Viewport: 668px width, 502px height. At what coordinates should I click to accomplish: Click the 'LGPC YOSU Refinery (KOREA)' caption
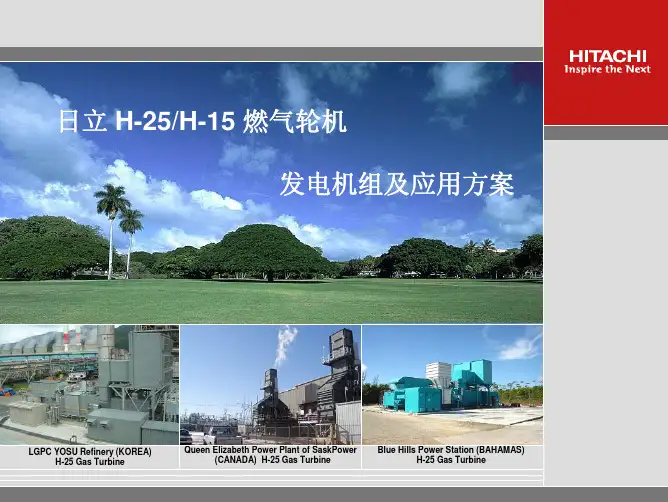coord(90,452)
